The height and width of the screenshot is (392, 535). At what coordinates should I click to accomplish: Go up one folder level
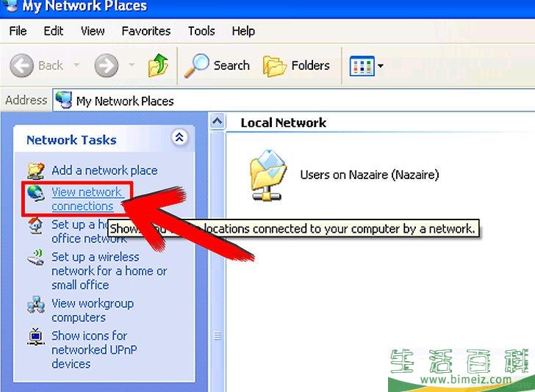tap(158, 65)
